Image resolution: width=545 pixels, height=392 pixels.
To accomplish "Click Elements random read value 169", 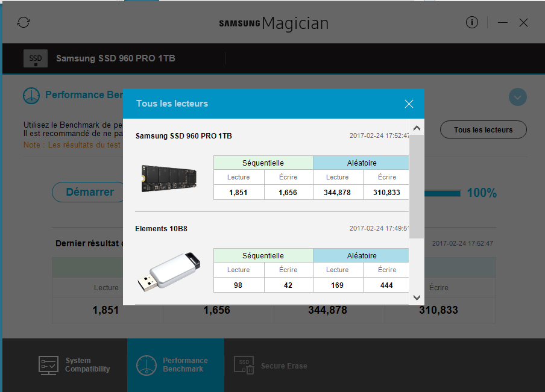I will 338,285.
